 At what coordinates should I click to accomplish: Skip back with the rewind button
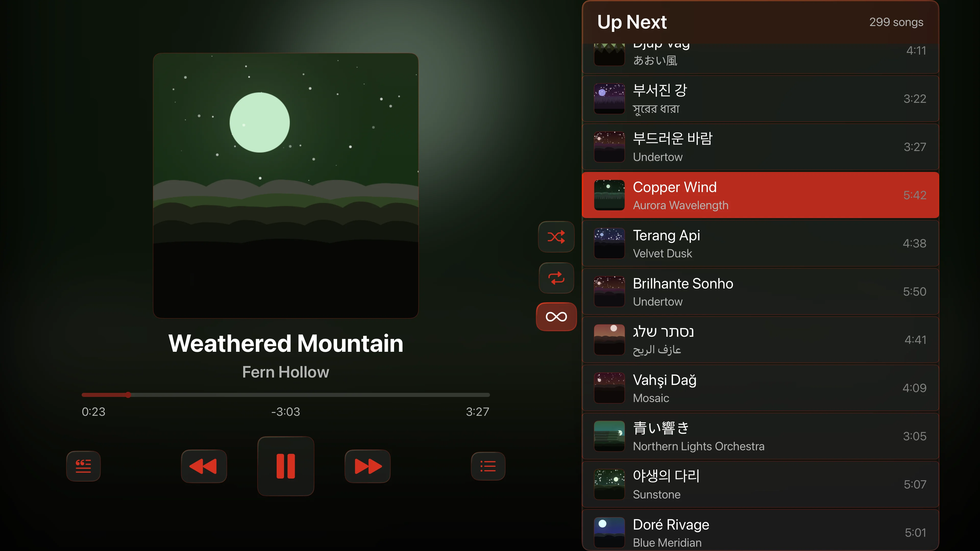(204, 466)
